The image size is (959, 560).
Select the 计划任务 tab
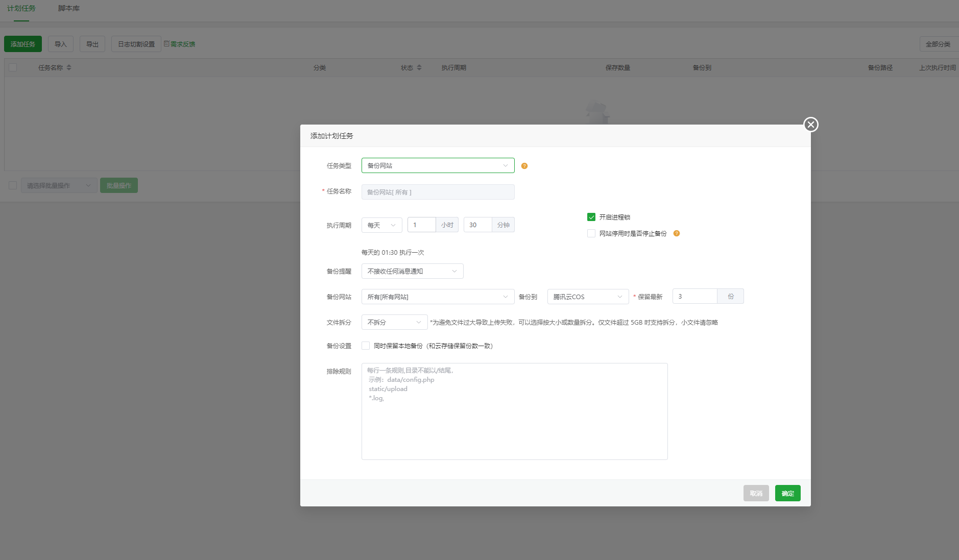click(21, 9)
